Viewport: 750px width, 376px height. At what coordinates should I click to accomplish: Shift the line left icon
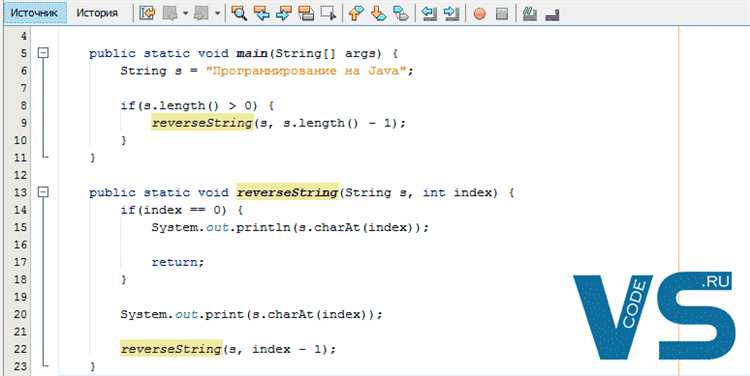pos(429,13)
